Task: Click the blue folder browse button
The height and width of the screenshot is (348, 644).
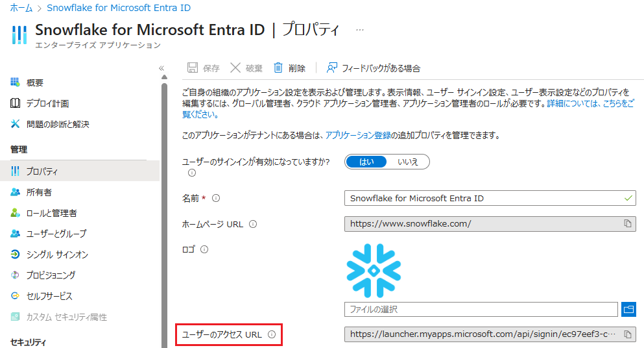Action: [x=629, y=309]
